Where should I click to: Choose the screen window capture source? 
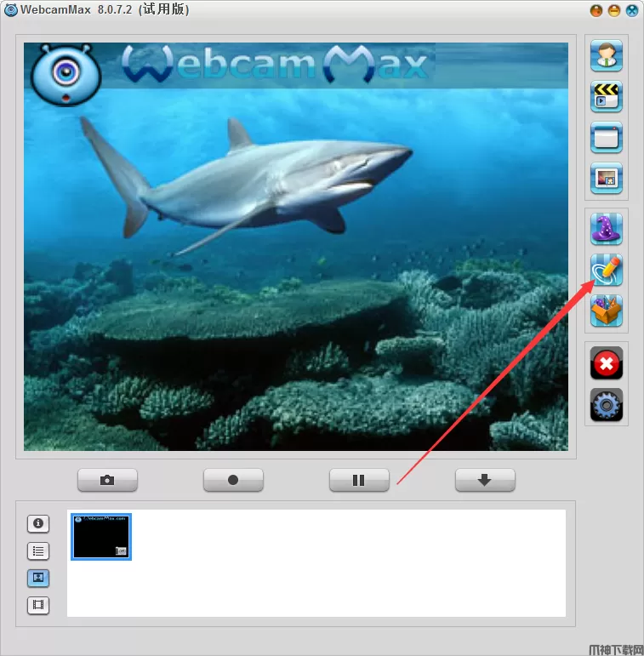coord(607,138)
